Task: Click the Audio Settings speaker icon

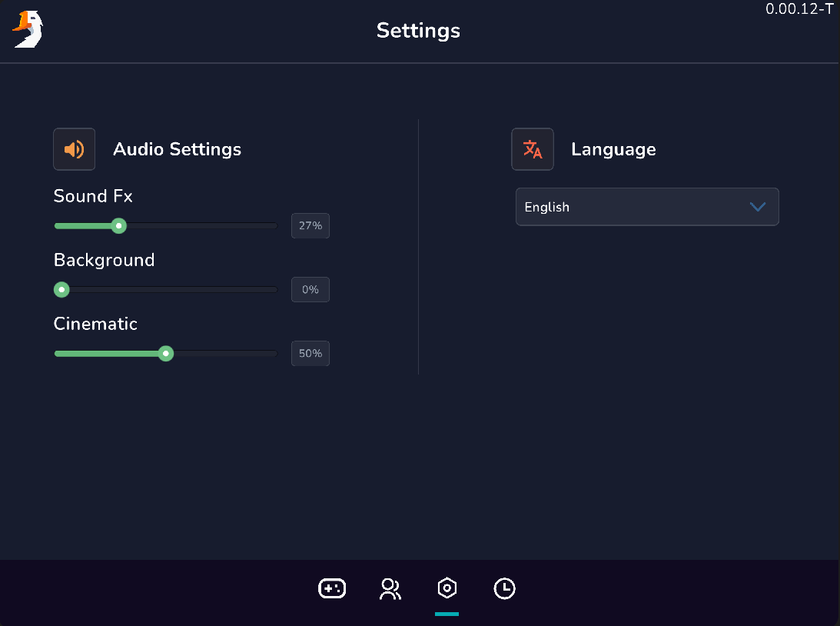Action: point(75,149)
